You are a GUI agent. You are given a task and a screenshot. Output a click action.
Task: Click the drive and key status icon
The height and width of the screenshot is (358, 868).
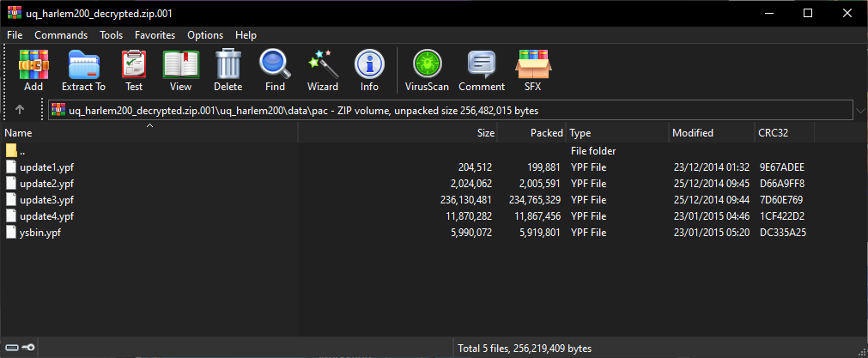(x=18, y=348)
